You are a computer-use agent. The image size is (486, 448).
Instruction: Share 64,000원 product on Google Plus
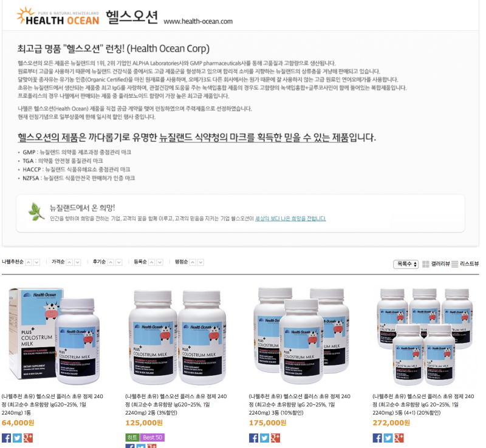(28, 438)
